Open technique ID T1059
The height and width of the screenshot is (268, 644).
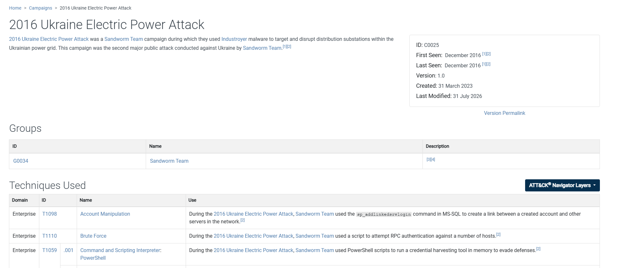tap(50, 250)
